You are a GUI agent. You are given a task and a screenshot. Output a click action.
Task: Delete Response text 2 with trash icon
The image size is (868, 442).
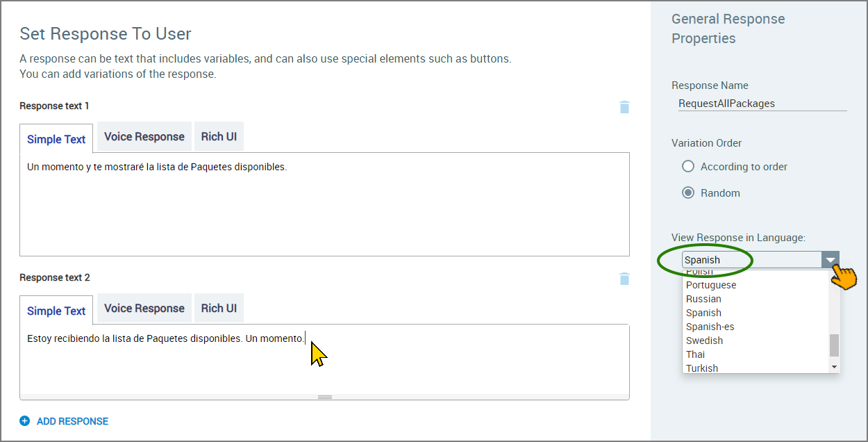click(624, 278)
